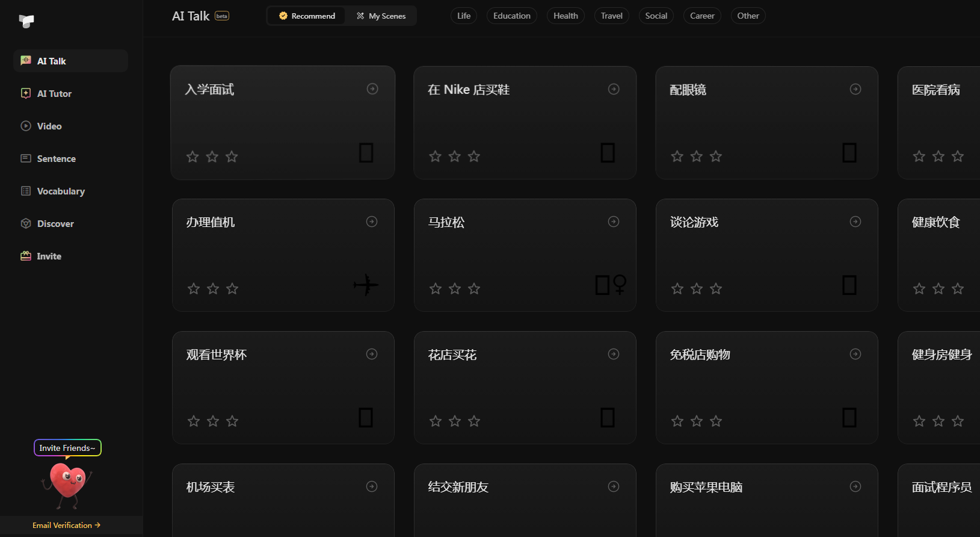Filter scenes by Other category
The image size is (980, 537).
click(748, 16)
